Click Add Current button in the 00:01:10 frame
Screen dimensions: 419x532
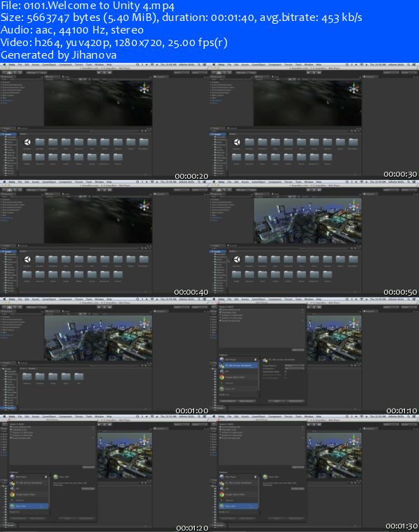pos(298,350)
